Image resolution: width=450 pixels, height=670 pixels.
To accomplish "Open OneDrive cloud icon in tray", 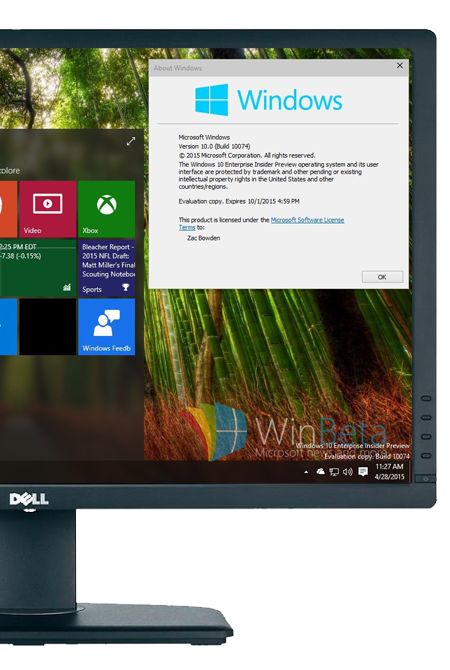I will tap(320, 471).
